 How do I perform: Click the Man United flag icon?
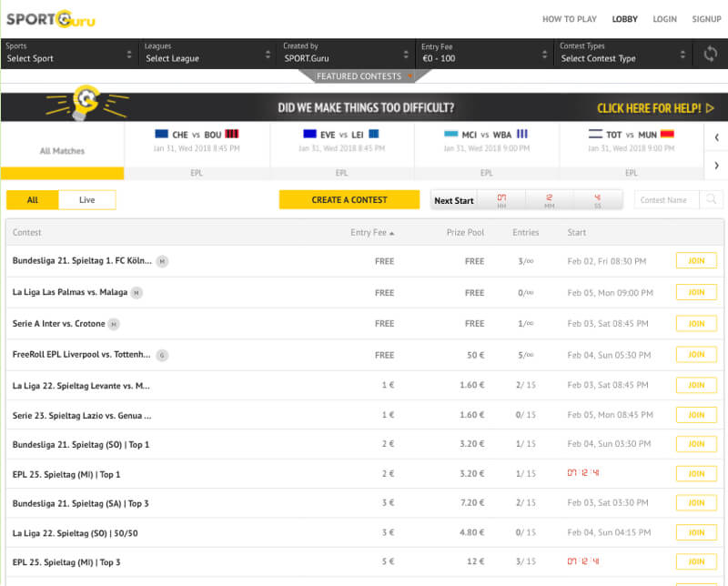coord(667,134)
